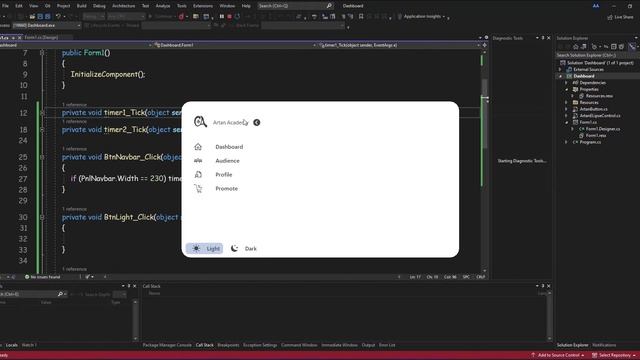Expand the Dependencies node
The width and height of the screenshot is (640, 360).
566,82
